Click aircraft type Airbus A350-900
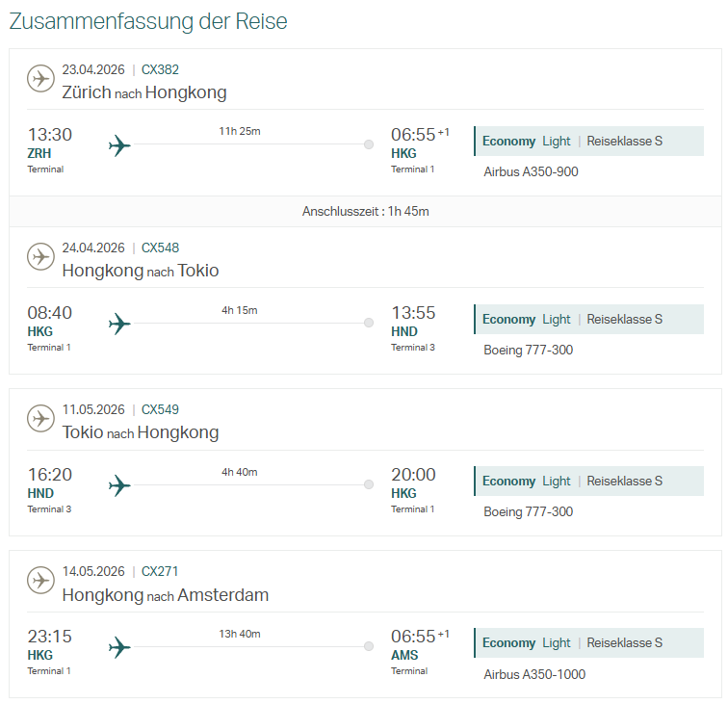This screenshot has width=728, height=704. (x=531, y=171)
